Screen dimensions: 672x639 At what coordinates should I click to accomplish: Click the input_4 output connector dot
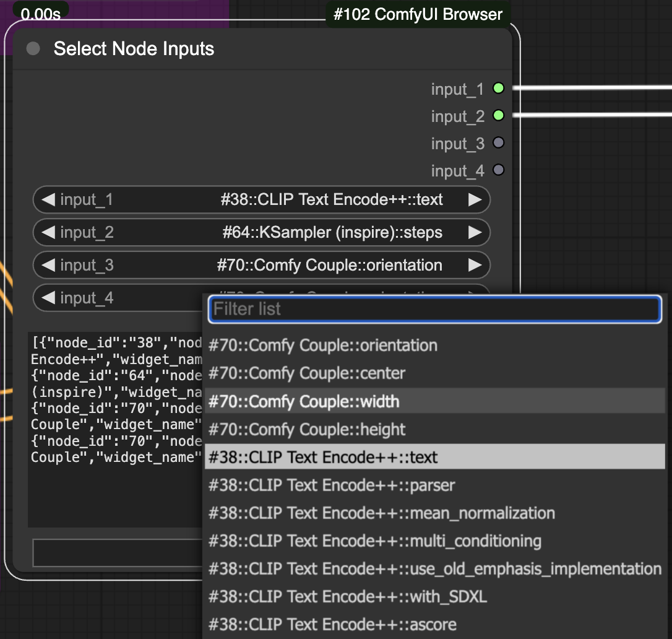click(498, 170)
